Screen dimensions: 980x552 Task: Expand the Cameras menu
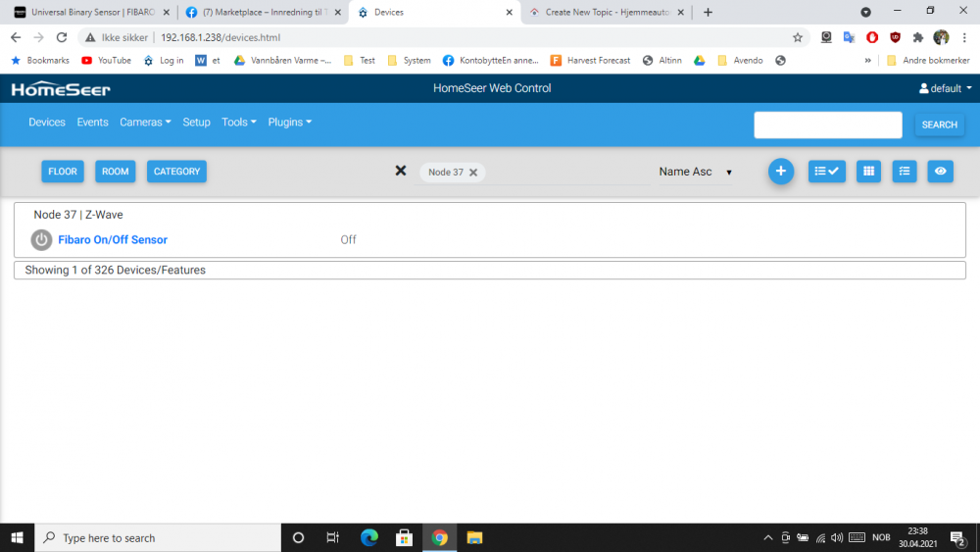point(145,123)
